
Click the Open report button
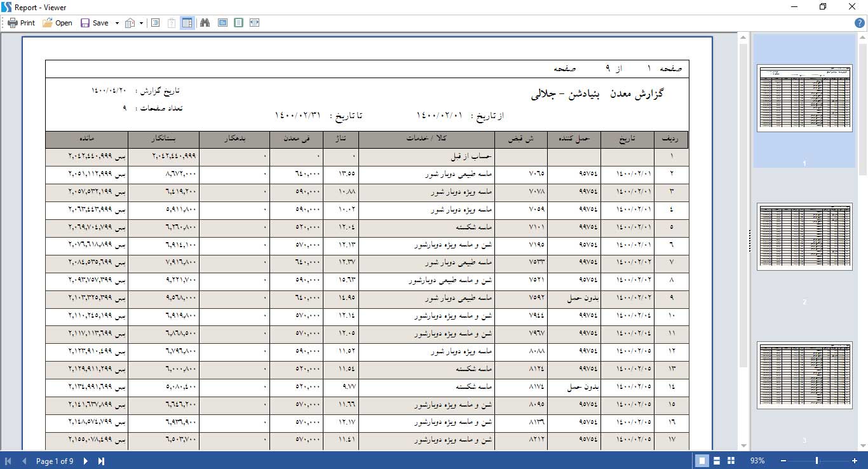point(57,23)
